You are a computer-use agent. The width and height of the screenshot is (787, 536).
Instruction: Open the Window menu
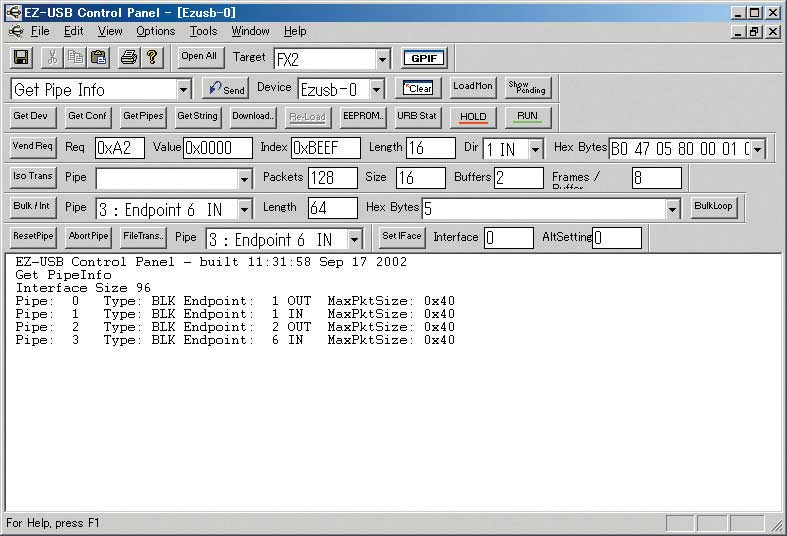(250, 31)
